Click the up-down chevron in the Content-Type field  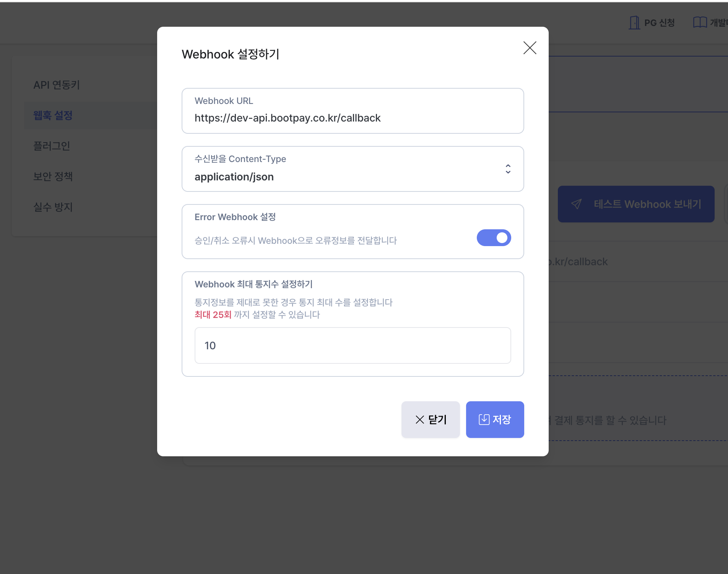click(x=508, y=169)
